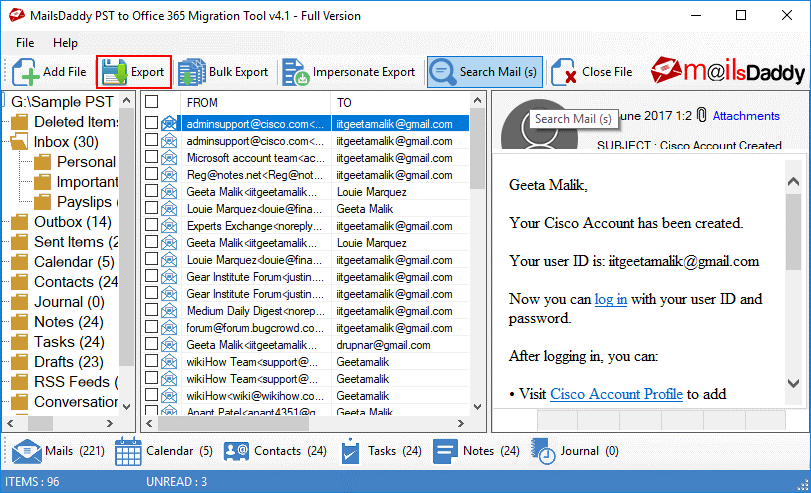
Task: Open the Help menu
Action: click(x=65, y=43)
